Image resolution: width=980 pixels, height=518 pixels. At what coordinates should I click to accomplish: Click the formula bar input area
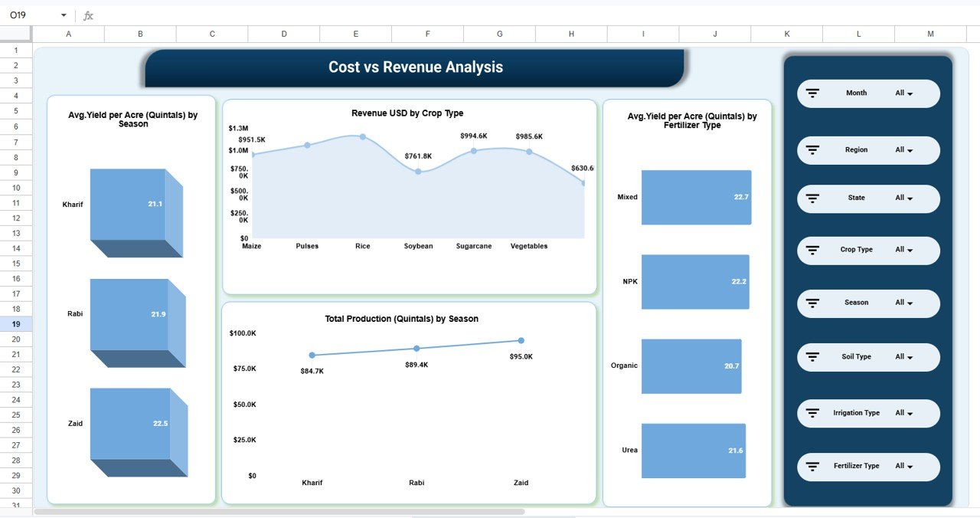click(306, 15)
